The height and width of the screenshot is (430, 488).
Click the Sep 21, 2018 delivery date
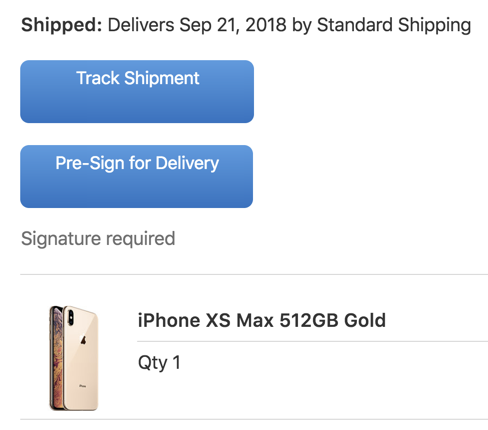233,25
